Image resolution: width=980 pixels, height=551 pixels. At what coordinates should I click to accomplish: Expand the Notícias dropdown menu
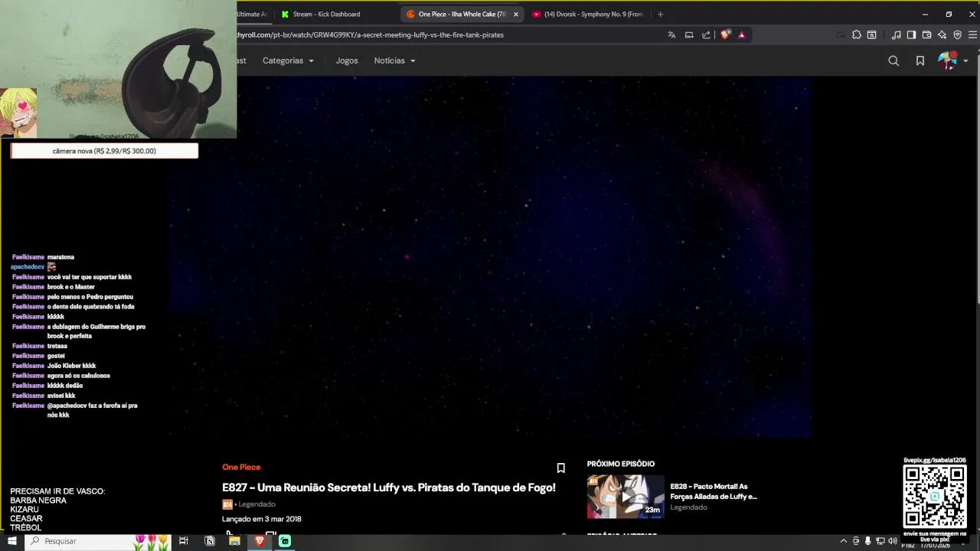[x=395, y=60]
